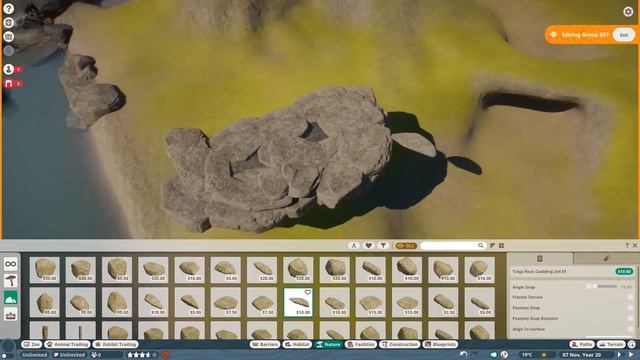
Task: Click the square icon right of Terrain
Action: 632,344
